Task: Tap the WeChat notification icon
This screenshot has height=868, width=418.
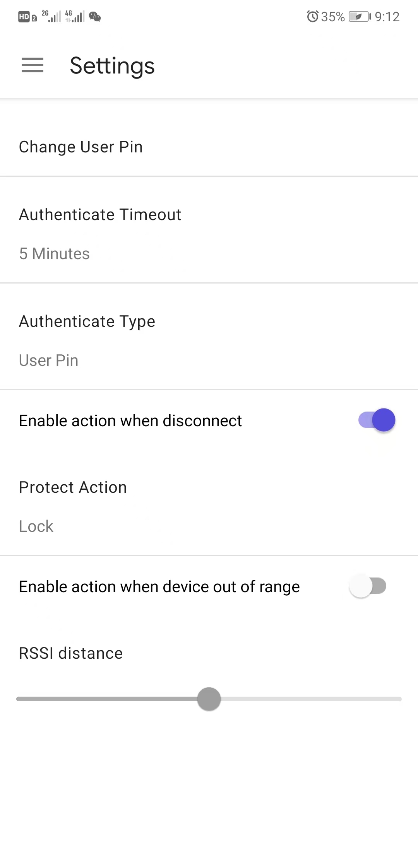Action: tap(95, 17)
